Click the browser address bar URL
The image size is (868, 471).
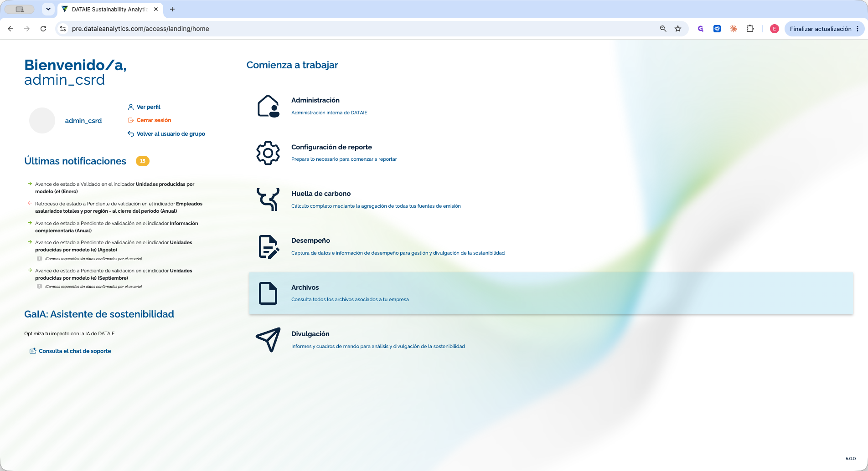coord(140,29)
